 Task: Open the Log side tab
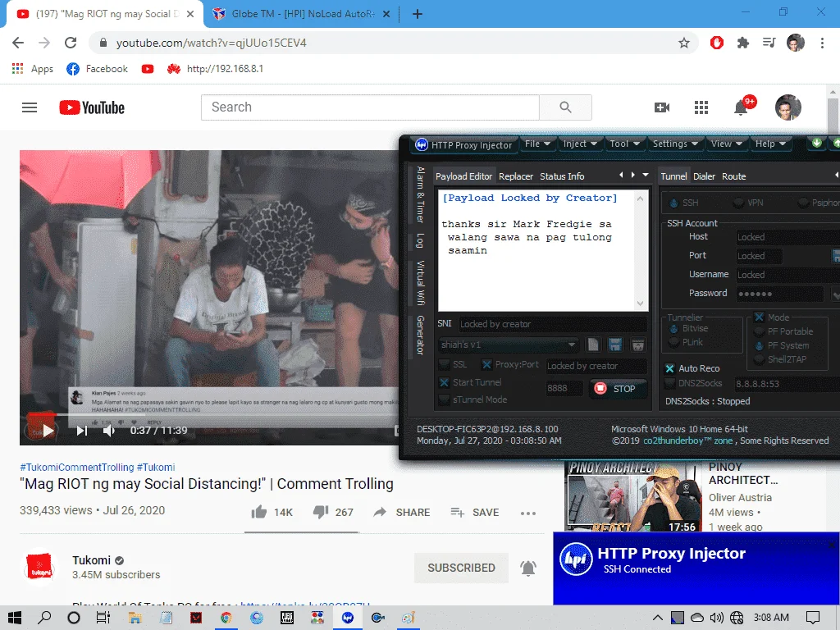(x=421, y=240)
